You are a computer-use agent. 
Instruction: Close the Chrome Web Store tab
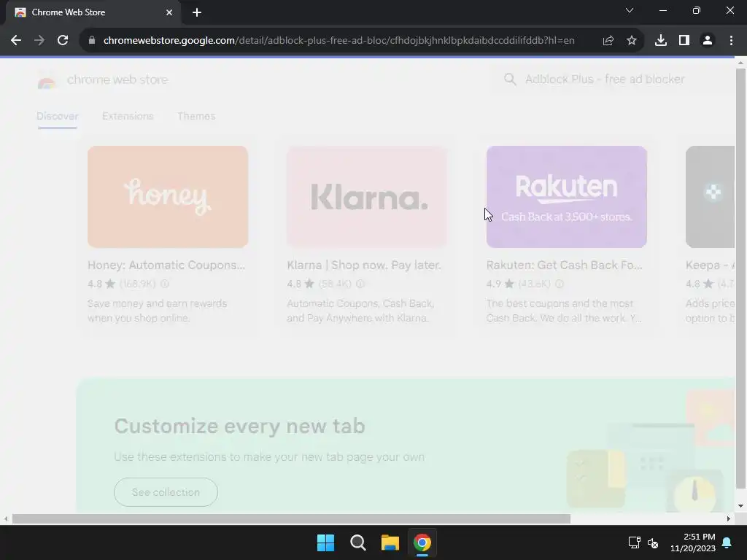coord(169,12)
